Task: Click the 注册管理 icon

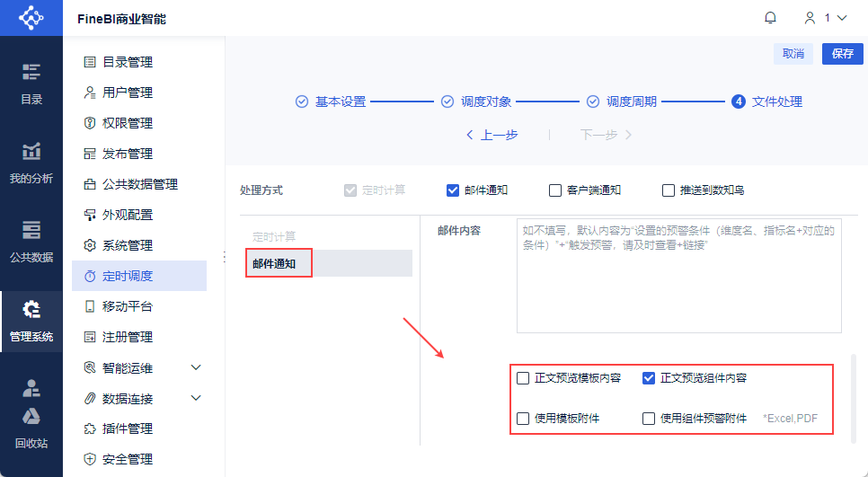Action: 89,337
